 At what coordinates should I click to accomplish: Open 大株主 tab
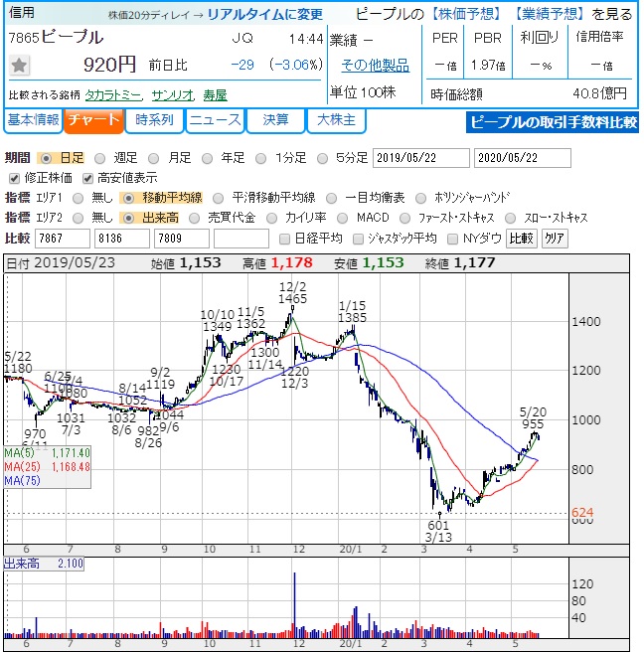[336, 120]
